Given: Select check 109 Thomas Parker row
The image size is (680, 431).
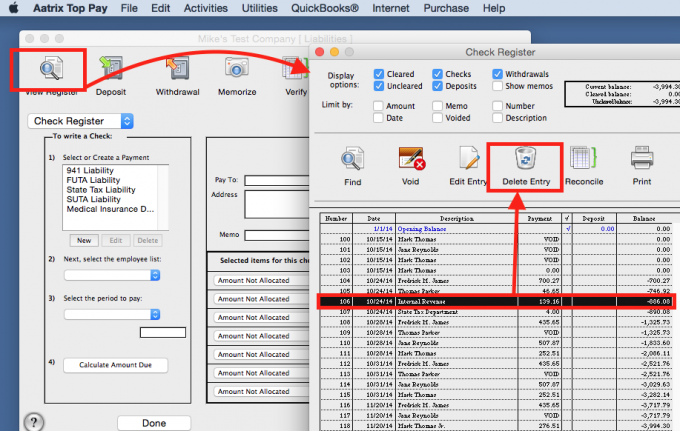Looking at the screenshot, I should click(x=496, y=333).
